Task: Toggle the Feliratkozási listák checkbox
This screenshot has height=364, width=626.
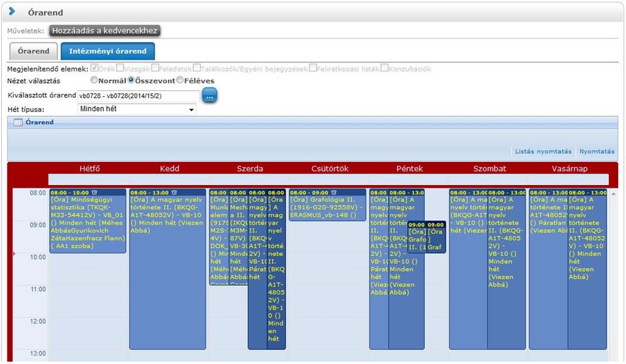Action: click(312, 68)
